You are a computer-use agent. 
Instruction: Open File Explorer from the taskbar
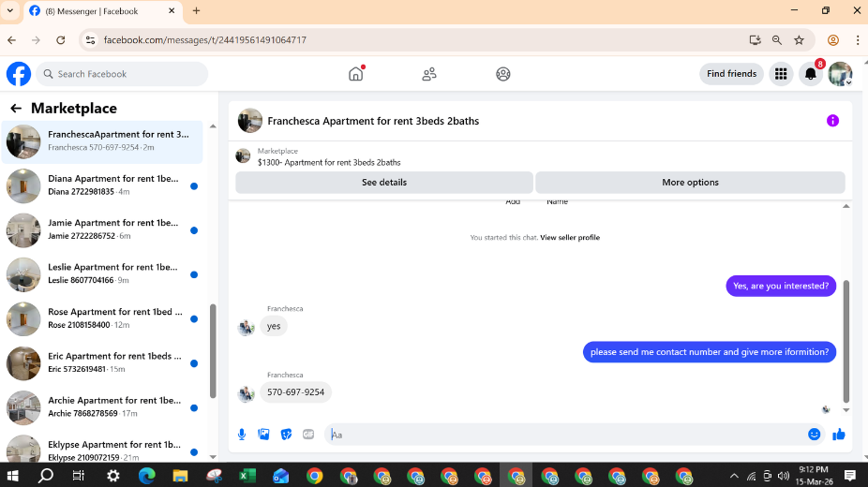pos(180,476)
